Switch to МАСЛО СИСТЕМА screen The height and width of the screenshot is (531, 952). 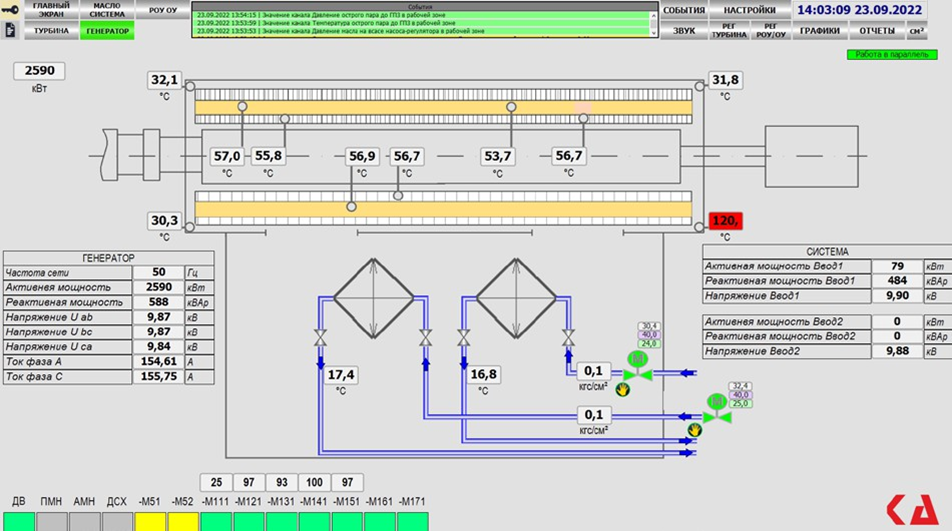click(107, 10)
